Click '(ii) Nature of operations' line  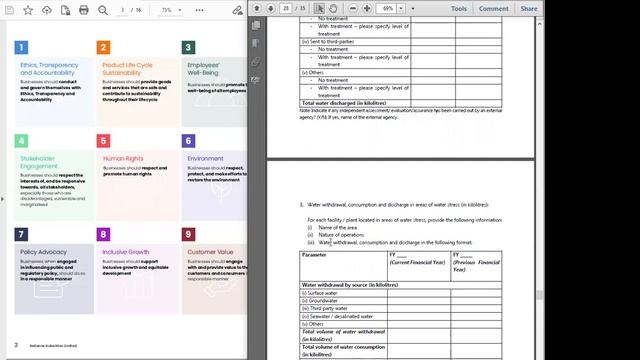pos(336,235)
